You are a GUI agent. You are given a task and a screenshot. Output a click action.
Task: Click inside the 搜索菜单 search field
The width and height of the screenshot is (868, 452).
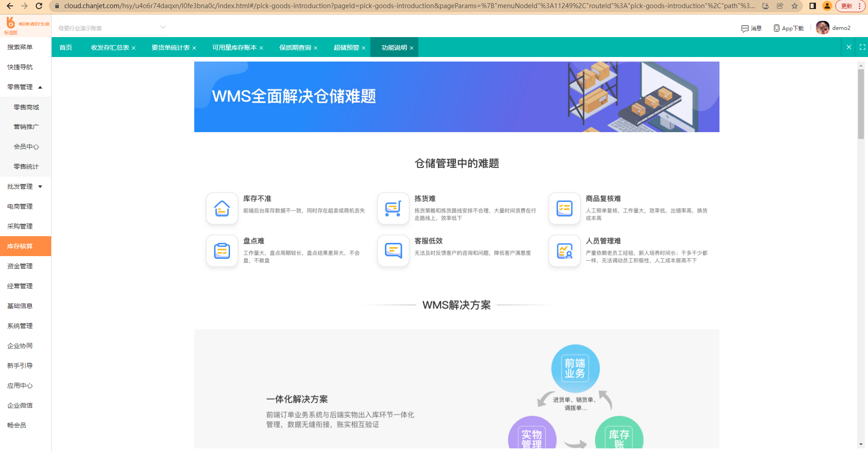(x=18, y=47)
